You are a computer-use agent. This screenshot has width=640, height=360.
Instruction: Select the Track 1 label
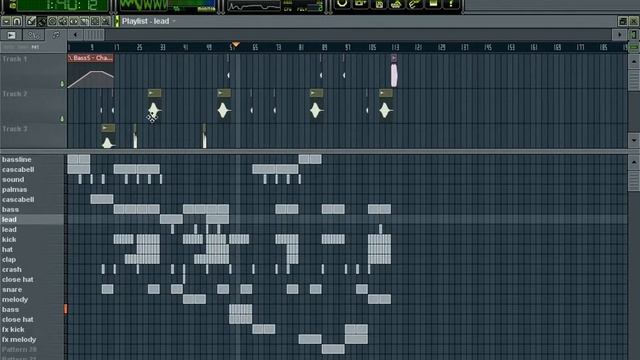tap(14, 59)
